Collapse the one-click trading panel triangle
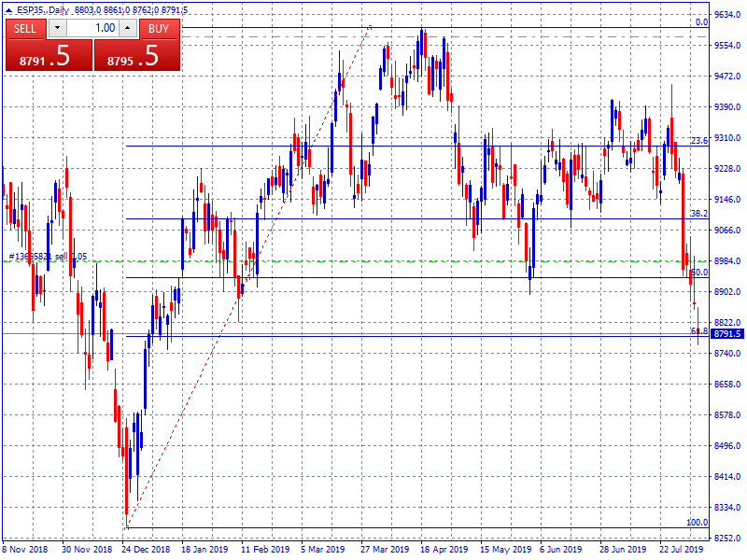 click(x=8, y=9)
